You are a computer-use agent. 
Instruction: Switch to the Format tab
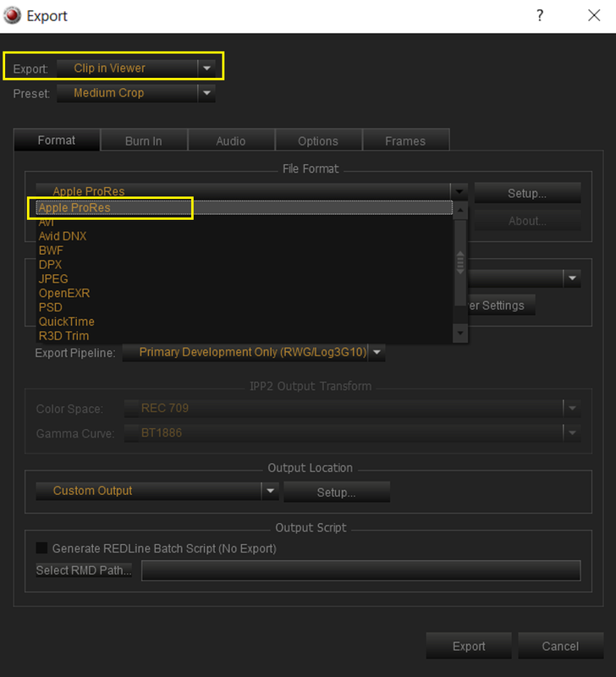pos(57,140)
